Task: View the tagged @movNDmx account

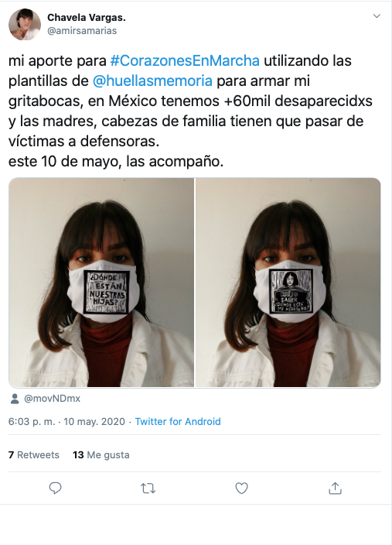Action: (52, 399)
